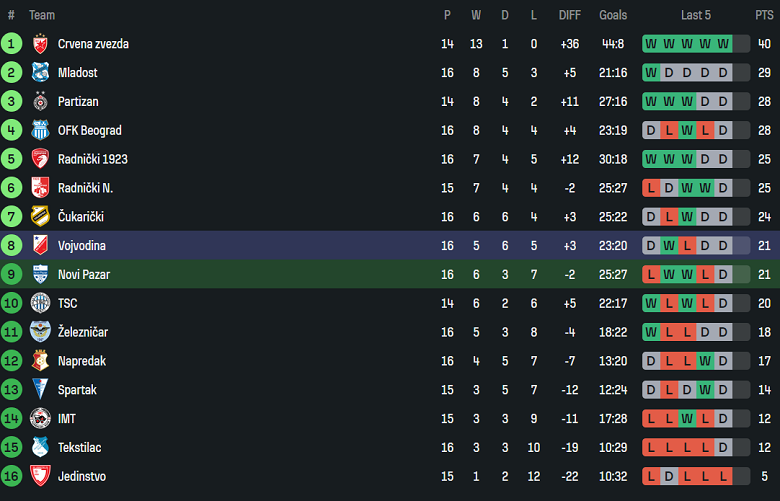
Task: Click the Jedinstvo team logo
Action: pos(40,477)
